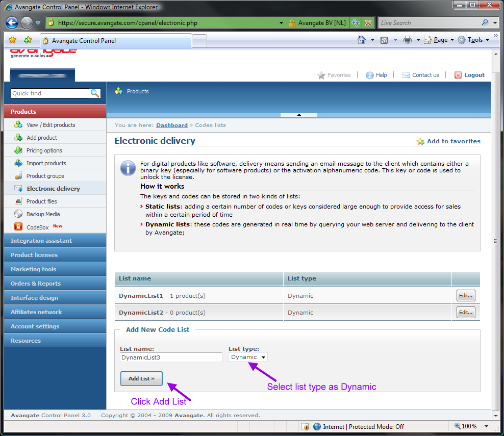The image size is (504, 436).
Task: Click the Add List button
Action: pos(141,378)
